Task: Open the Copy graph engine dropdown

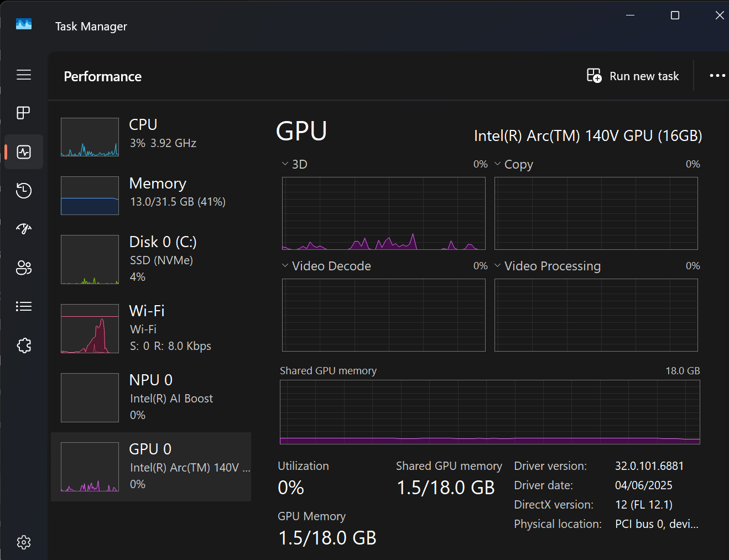Action: 498,164
